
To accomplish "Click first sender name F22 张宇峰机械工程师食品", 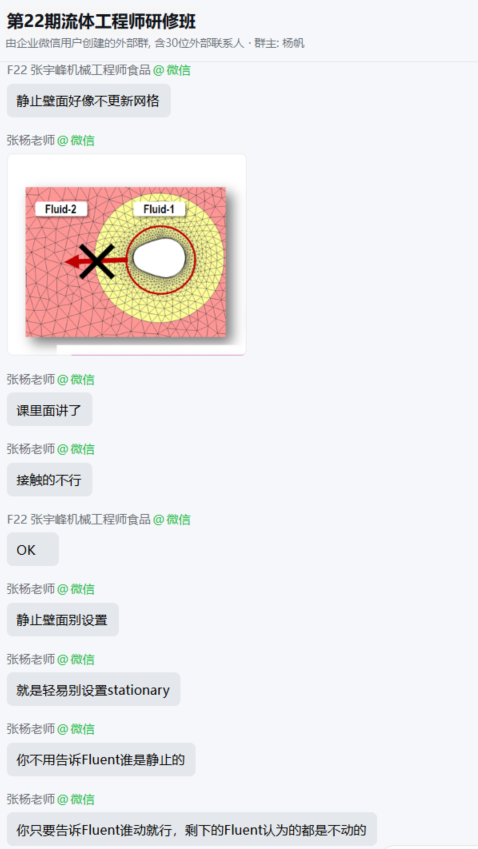I will click(x=78, y=70).
